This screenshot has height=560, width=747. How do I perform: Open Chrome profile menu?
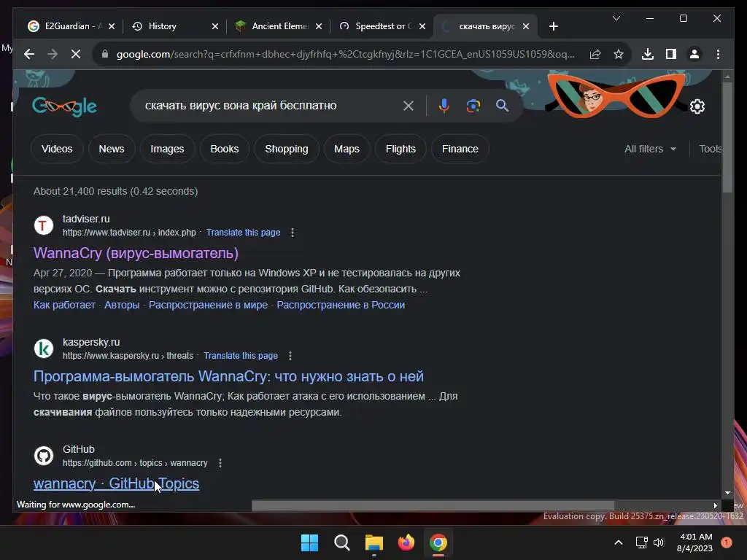click(694, 54)
